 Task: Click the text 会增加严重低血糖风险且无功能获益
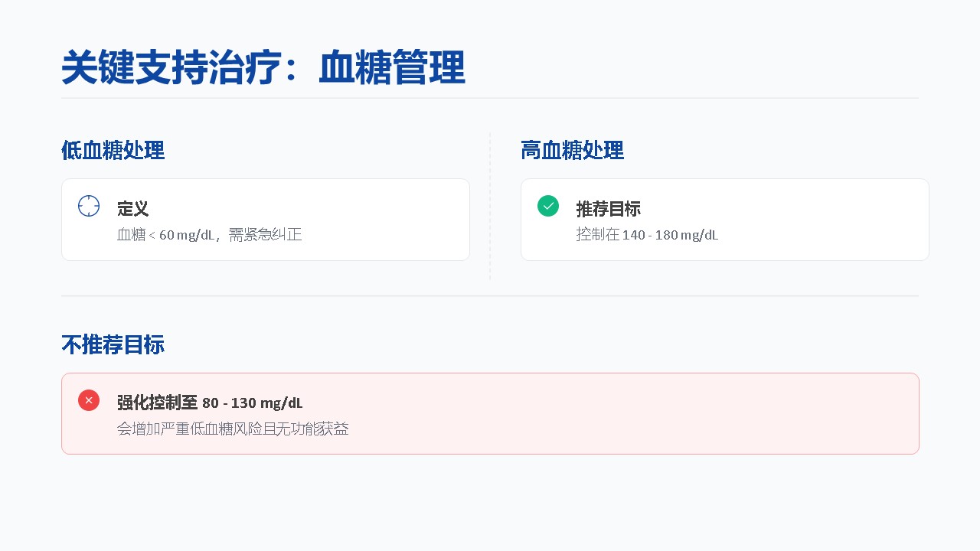pyautogui.click(x=233, y=429)
